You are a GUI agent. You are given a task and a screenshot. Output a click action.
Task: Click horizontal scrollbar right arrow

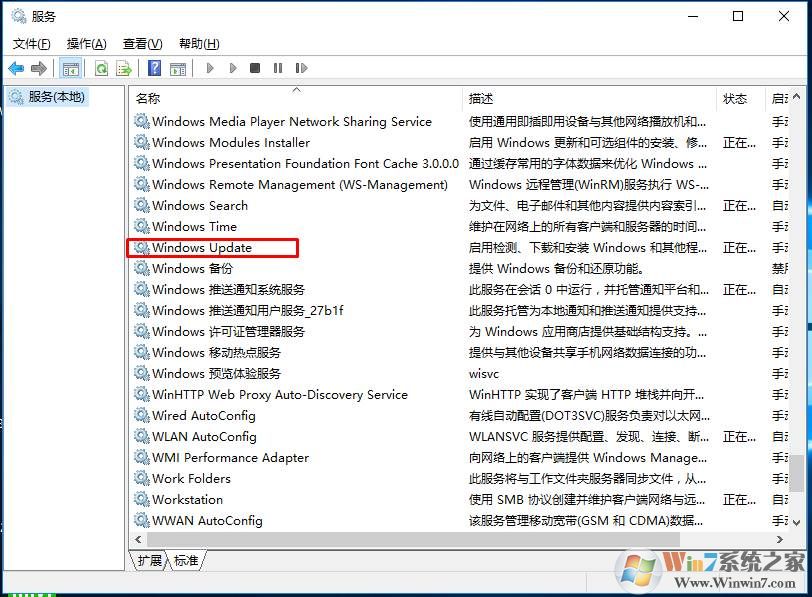tap(779, 540)
